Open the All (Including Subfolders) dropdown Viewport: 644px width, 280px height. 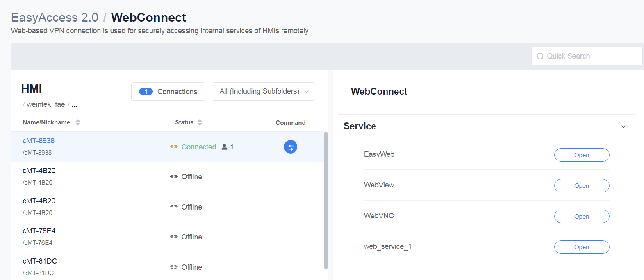point(263,91)
